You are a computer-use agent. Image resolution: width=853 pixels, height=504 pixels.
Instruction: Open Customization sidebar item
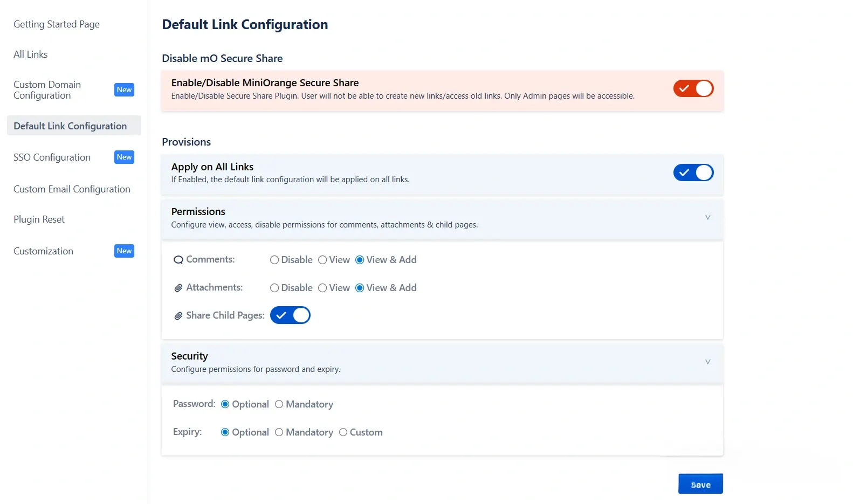tap(43, 251)
